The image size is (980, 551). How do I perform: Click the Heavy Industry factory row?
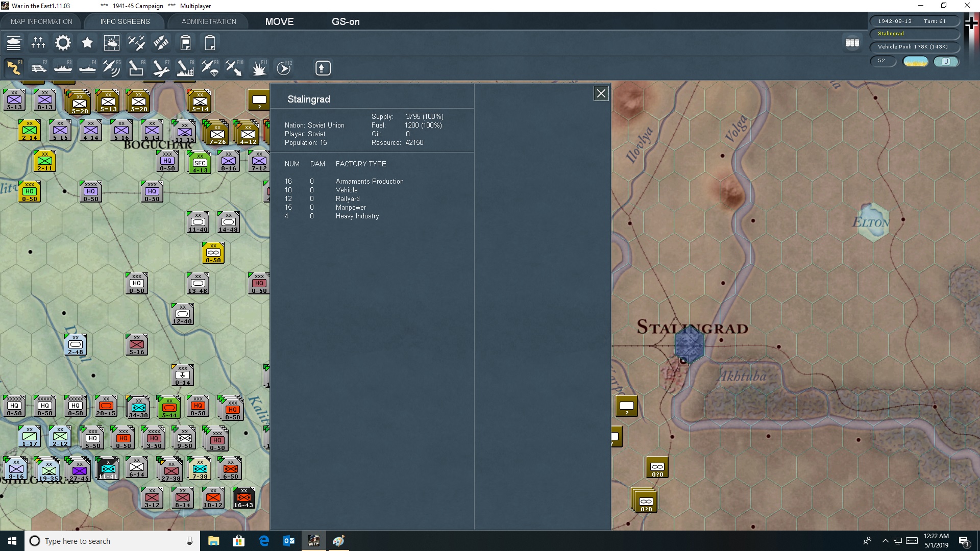[x=332, y=216]
